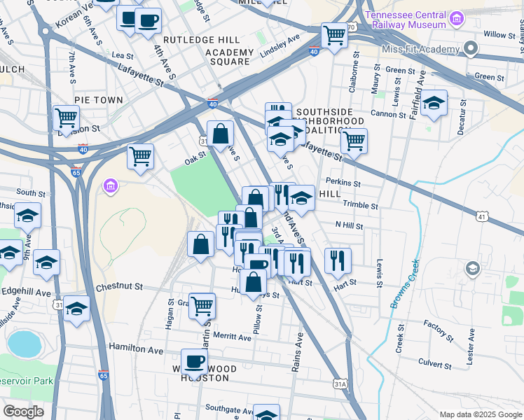Open the school marker left of Chestnut St
This screenshot has width=524, height=420.
76,308
